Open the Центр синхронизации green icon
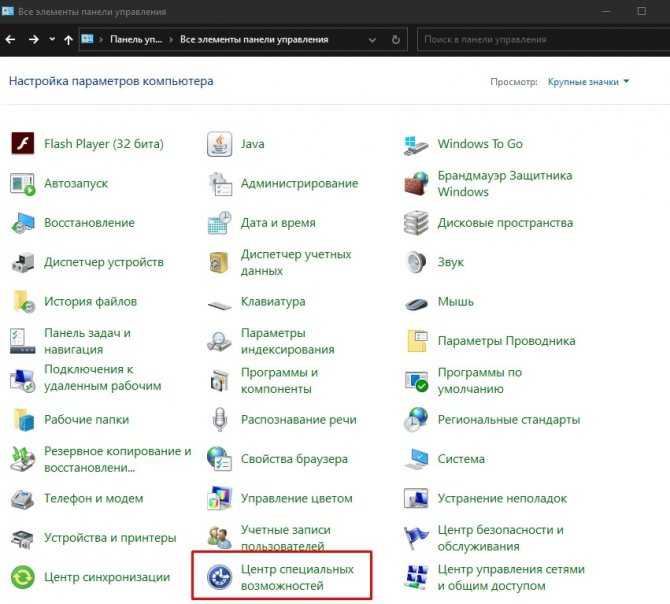Screen dimensions: 670x604 pos(22,577)
